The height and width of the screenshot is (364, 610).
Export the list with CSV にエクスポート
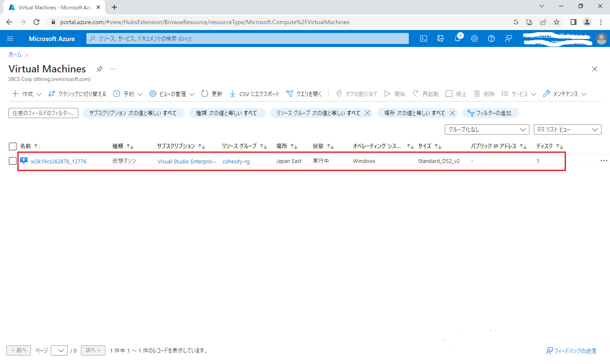click(255, 94)
